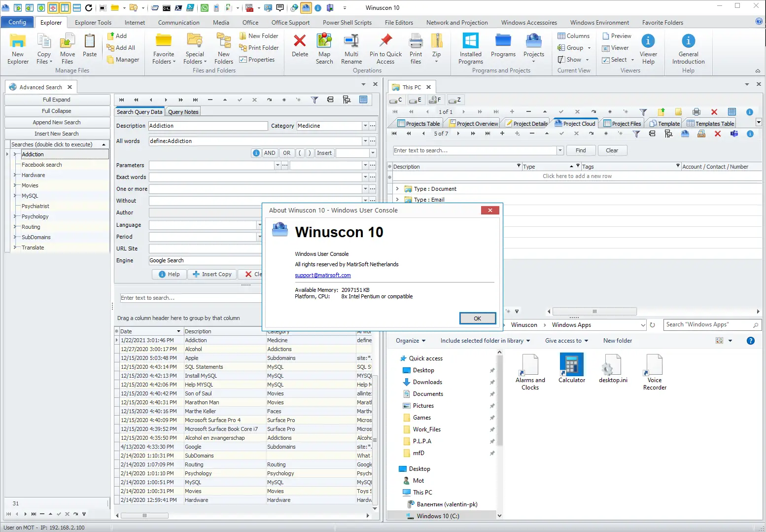Viewport: 766px width, 532px height.
Task: Open the Power Shell Scripts tab
Action: pyautogui.click(x=347, y=23)
